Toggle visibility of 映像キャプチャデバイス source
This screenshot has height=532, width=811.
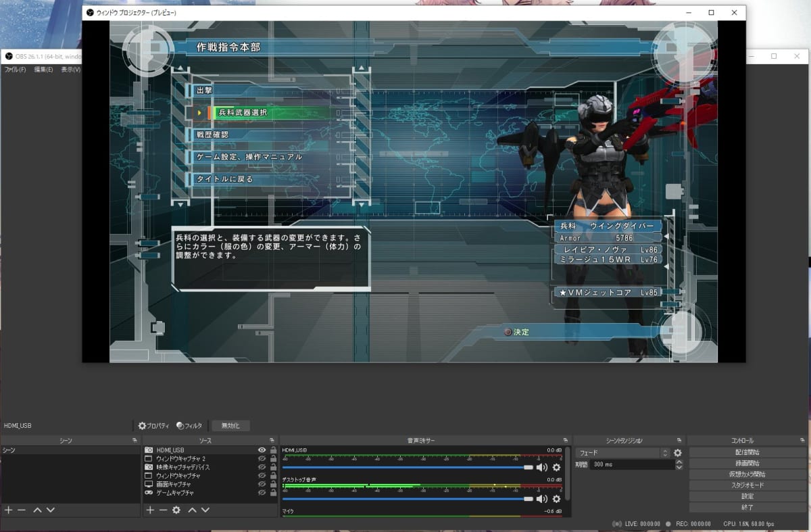point(262,467)
